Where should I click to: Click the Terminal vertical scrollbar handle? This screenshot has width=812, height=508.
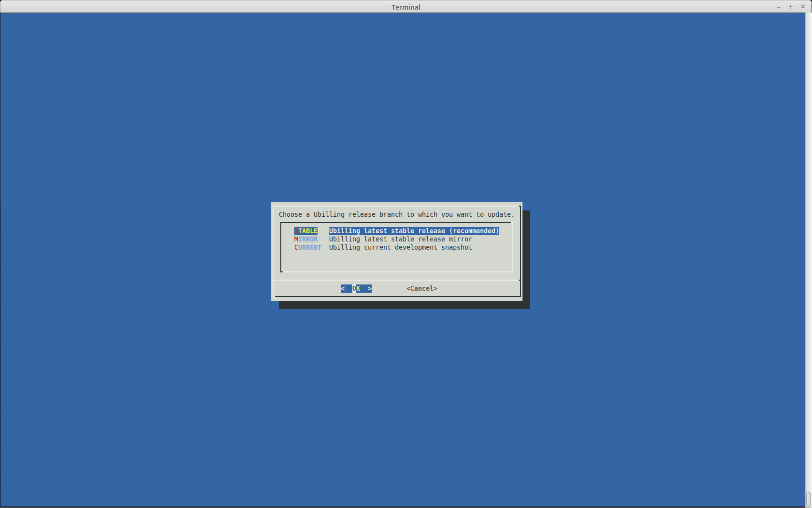pos(809,499)
